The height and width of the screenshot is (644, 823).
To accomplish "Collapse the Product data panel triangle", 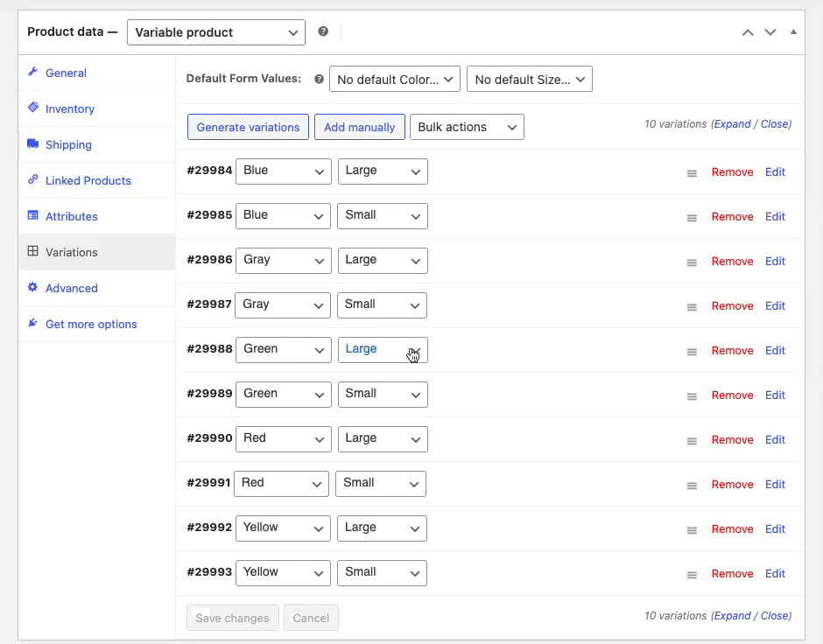I will click(793, 32).
